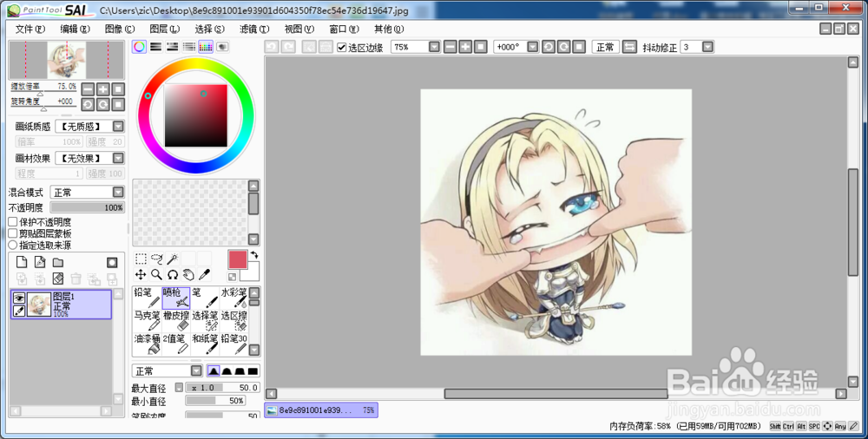Open the +000° rotation angle dropdown
Screen dimensions: 868x439
point(533,47)
